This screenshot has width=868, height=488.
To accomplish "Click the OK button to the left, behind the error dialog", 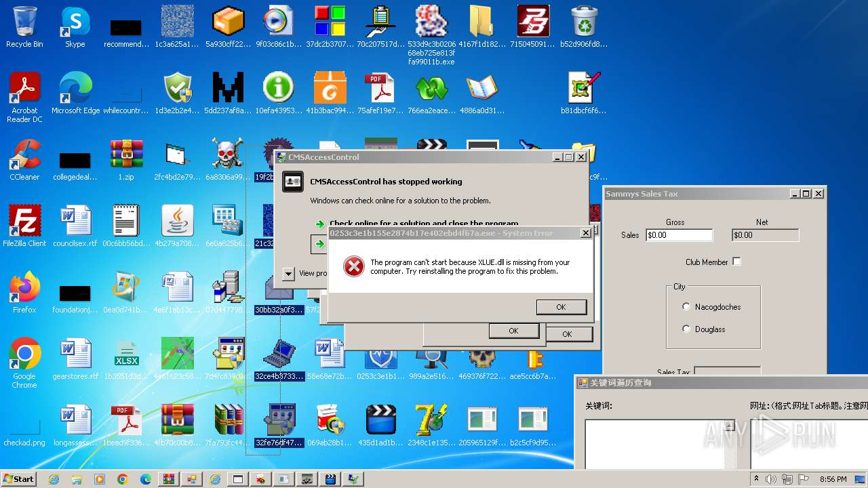I will coord(513,331).
